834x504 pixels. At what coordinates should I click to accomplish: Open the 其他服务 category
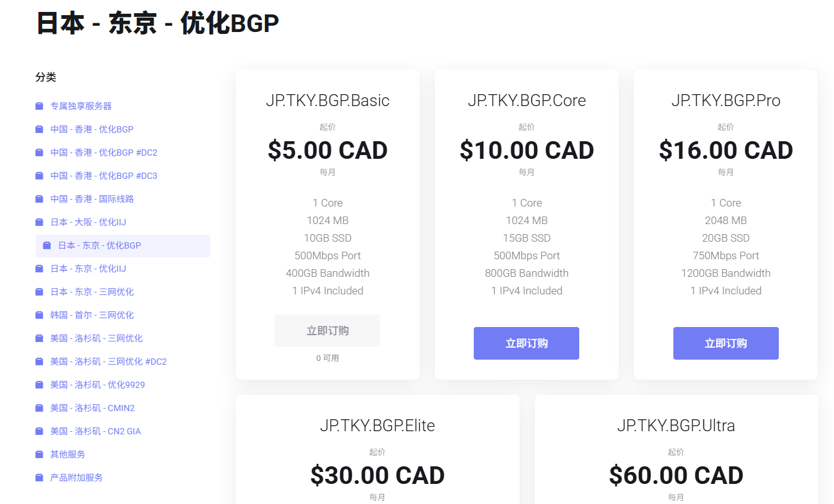(68, 454)
